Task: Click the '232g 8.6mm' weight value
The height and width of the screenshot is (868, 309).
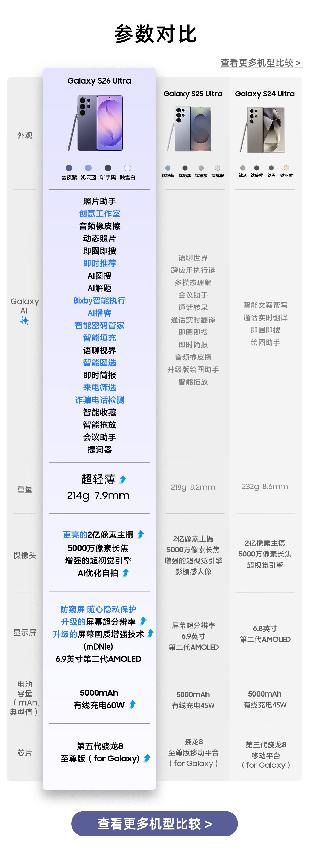Action: pyautogui.click(x=265, y=487)
